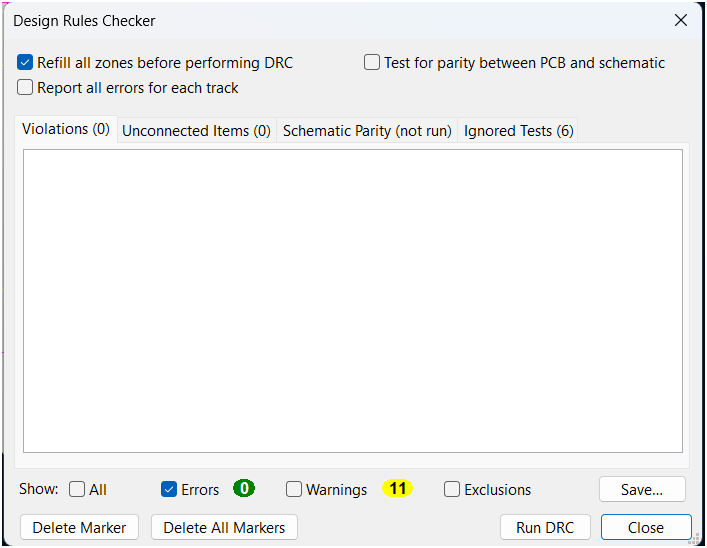Switch to the Unconnected Items (0) tab

click(x=197, y=131)
